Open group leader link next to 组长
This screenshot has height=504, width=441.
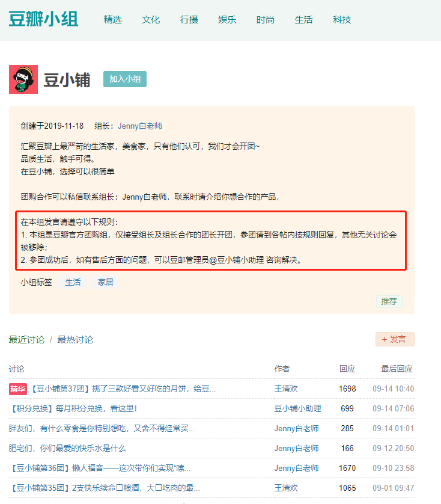pyautogui.click(x=140, y=126)
